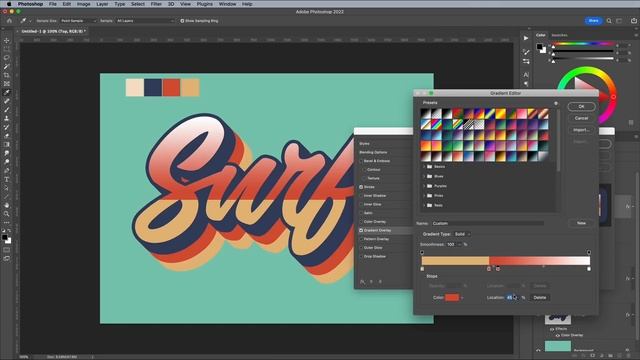Click the gradient Name input field
The image size is (640, 360).
coord(487,223)
